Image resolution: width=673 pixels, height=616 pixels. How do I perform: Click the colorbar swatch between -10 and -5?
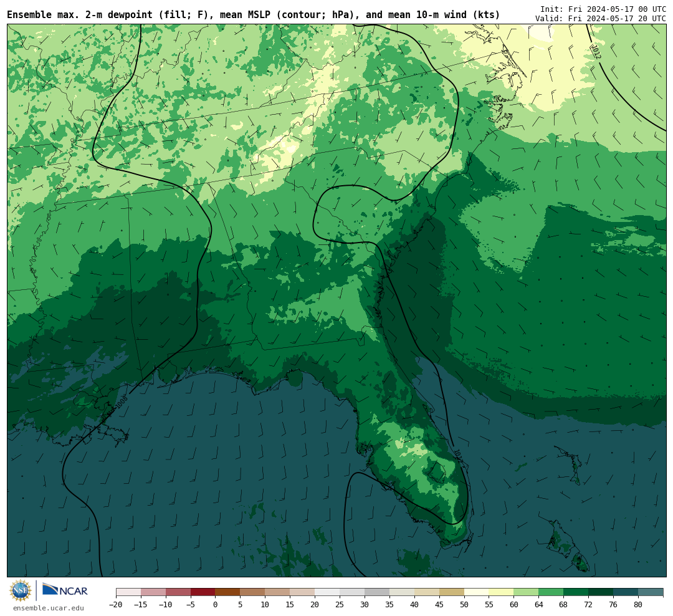point(178,592)
